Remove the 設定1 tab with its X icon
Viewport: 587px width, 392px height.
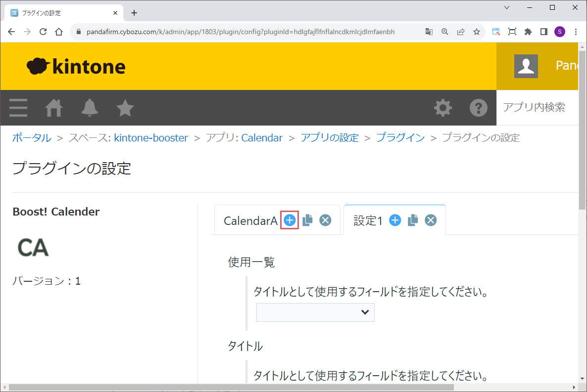(x=431, y=220)
